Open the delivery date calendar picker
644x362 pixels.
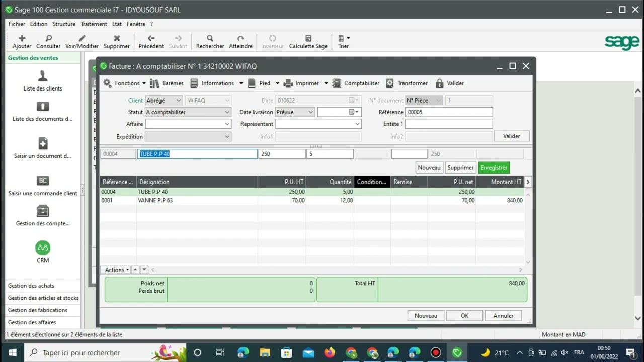click(x=353, y=112)
